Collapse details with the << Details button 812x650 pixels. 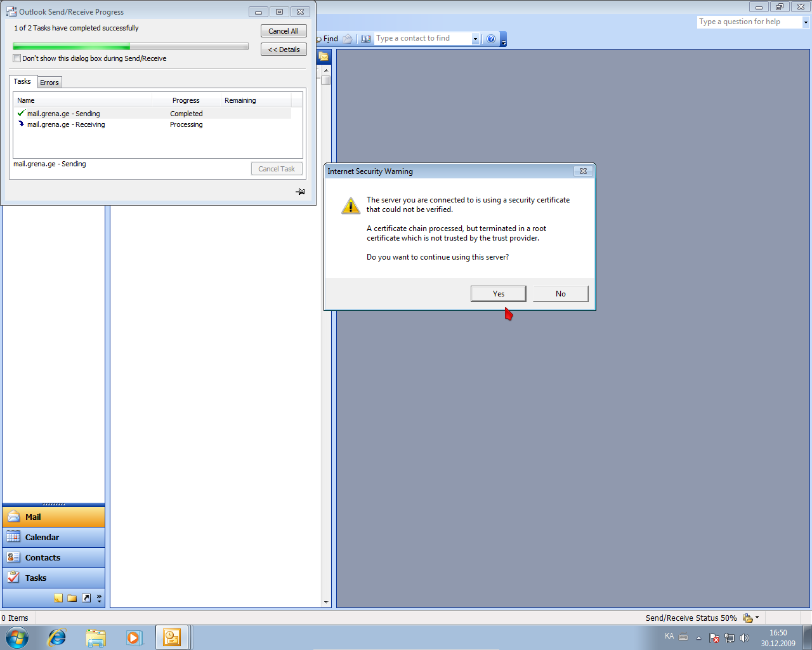click(284, 50)
